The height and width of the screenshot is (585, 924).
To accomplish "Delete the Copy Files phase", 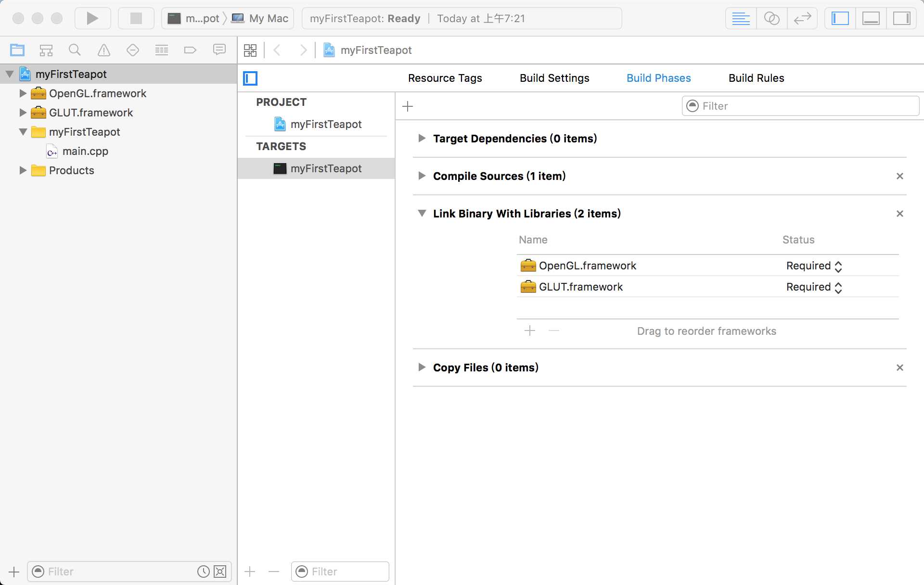I will pyautogui.click(x=900, y=368).
